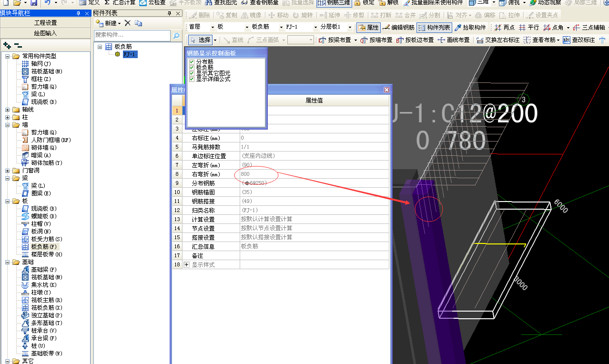Click the 解锁 unlock icon
The width and height of the screenshot is (609, 364).
pyautogui.click(x=389, y=2)
